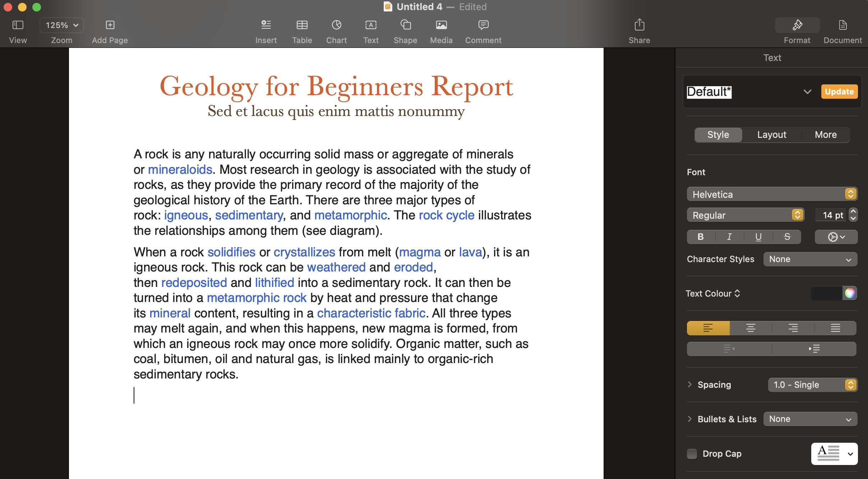Insert a Table from toolbar
Image resolution: width=868 pixels, height=479 pixels.
pos(302,25)
